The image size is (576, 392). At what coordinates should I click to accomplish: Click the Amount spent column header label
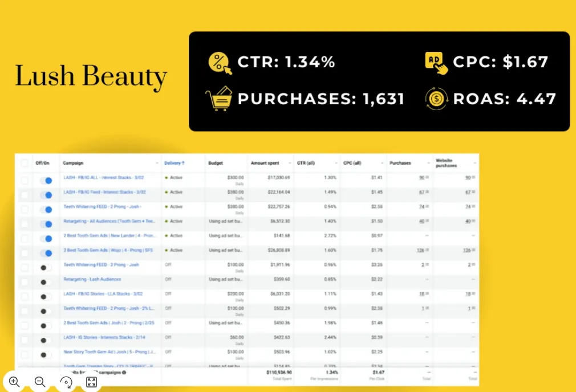[x=265, y=163]
